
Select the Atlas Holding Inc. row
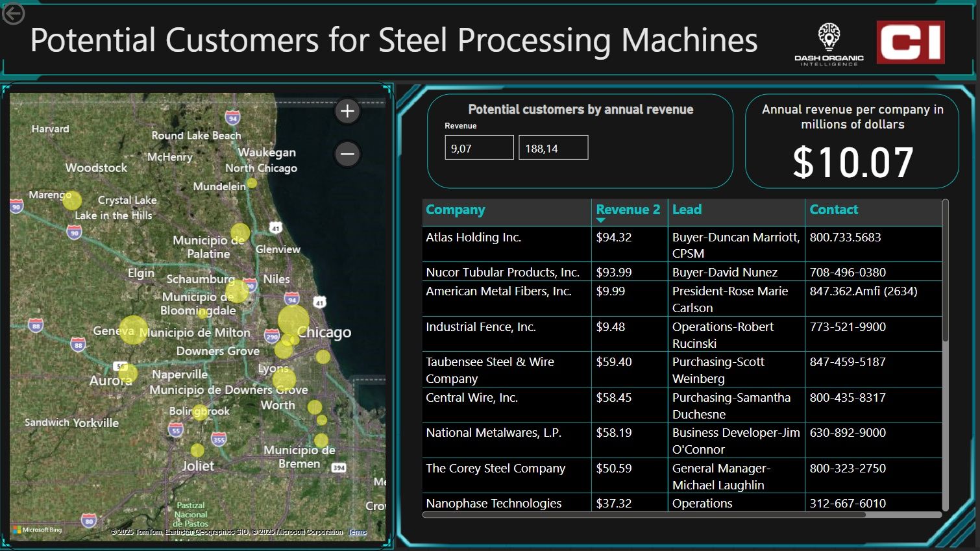473,238
